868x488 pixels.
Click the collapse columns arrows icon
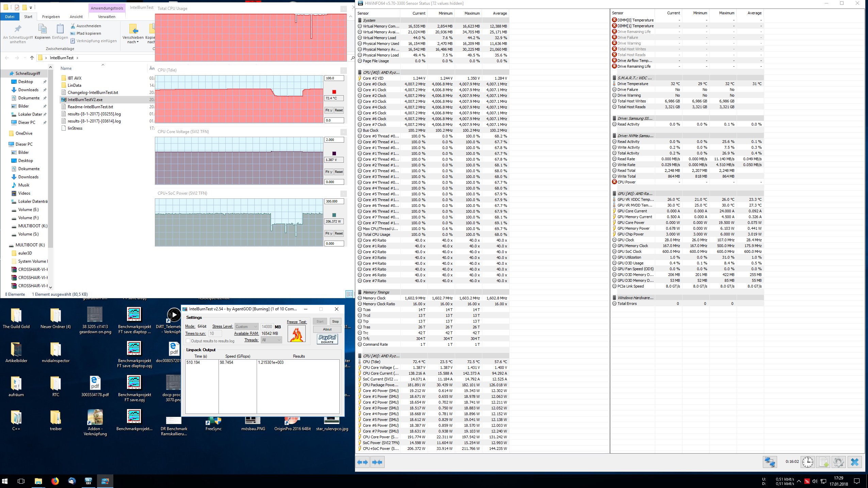click(x=377, y=462)
